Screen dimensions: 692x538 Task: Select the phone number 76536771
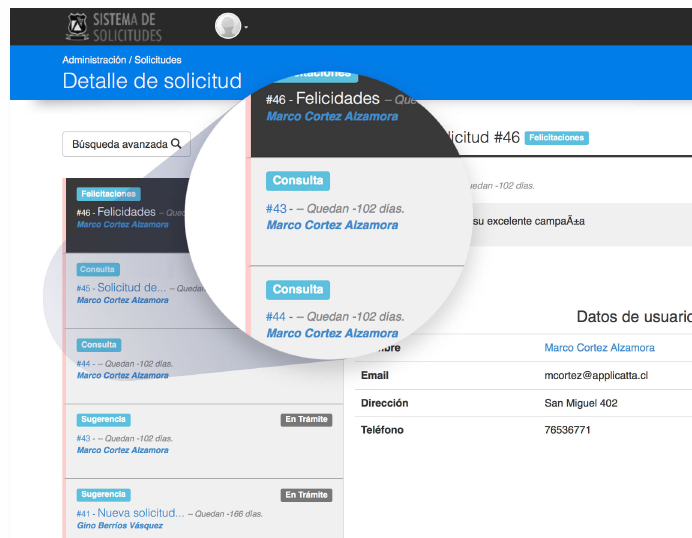tap(567, 430)
